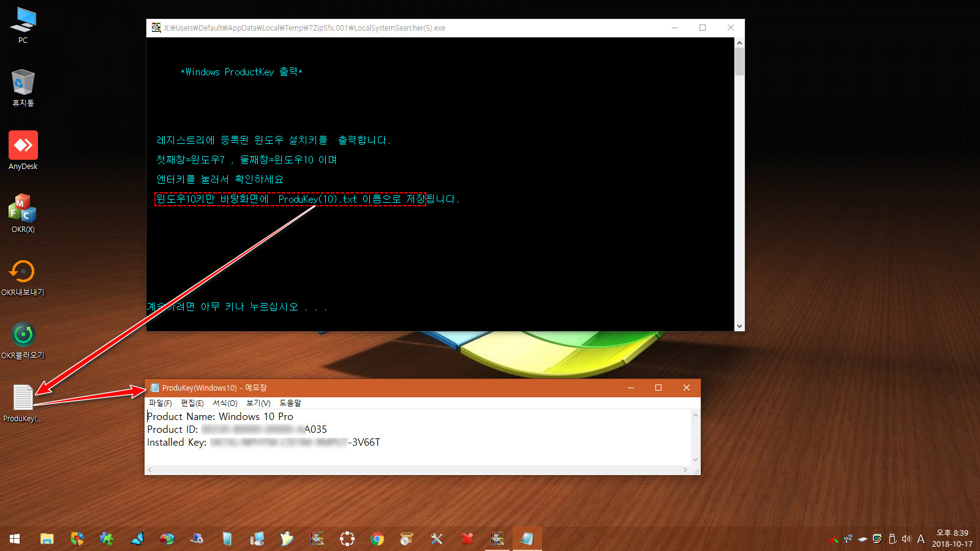Open the 서식(O) menu in Notepad

[225, 403]
